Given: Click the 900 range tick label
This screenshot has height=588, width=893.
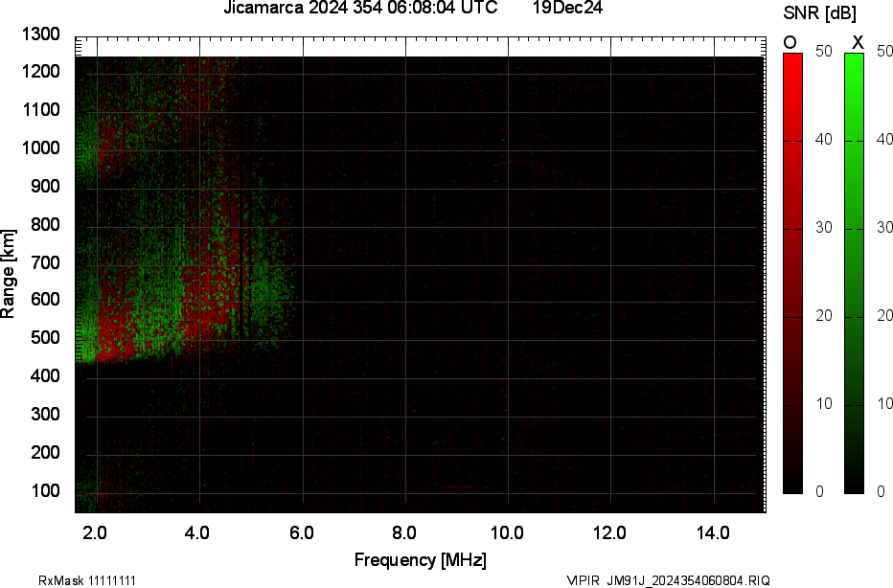Looking at the screenshot, I should 45,186.
